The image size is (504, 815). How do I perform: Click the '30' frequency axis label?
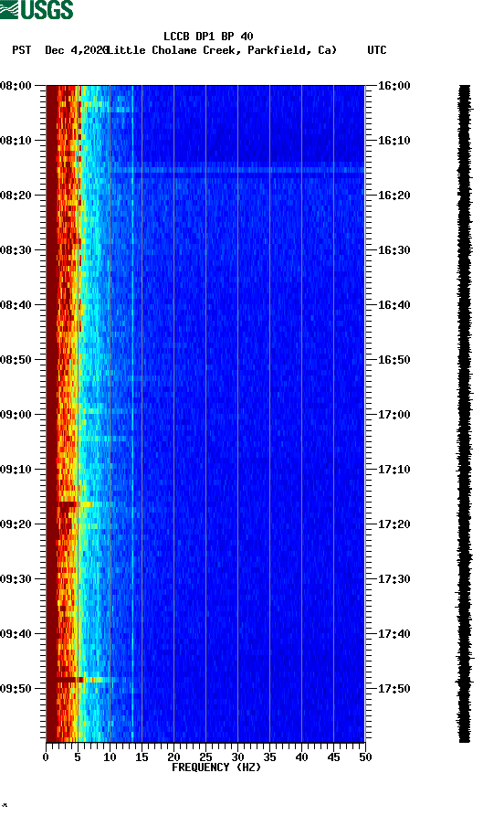pos(238,757)
